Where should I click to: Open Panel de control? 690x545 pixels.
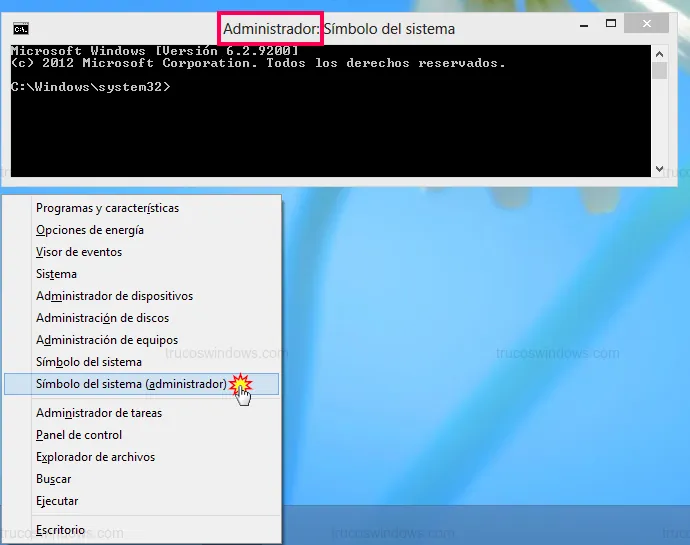point(79,435)
